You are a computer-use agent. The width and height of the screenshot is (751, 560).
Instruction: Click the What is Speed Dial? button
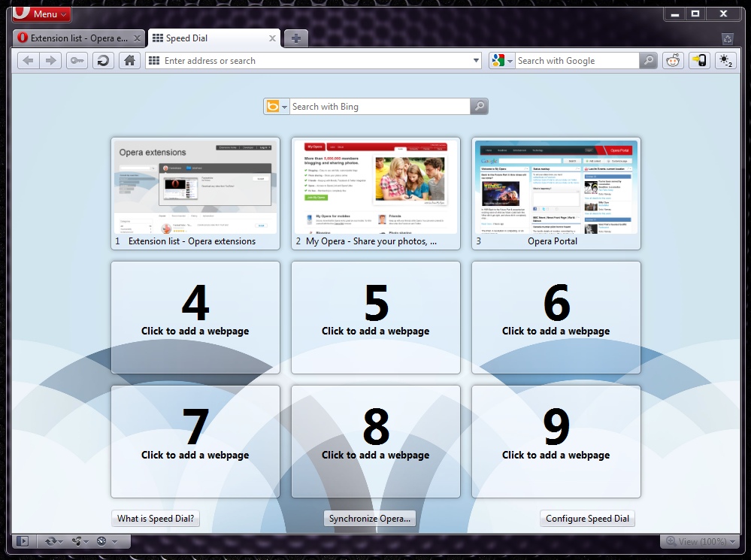tap(156, 519)
